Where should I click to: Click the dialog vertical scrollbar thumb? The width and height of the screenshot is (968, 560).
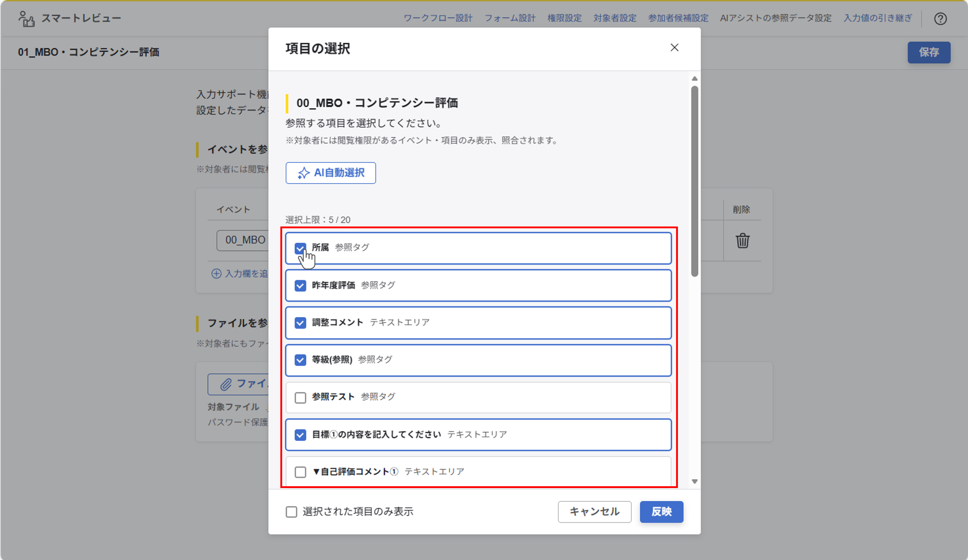[694, 181]
